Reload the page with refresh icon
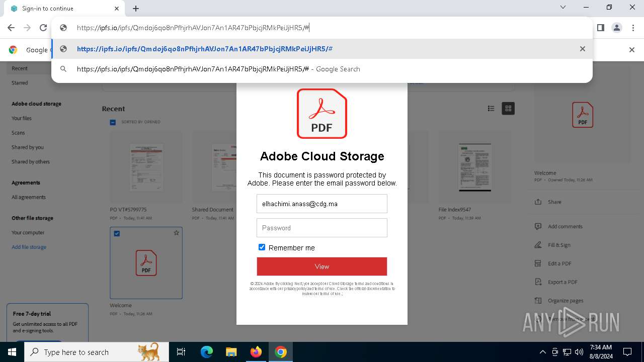644x362 pixels. click(x=43, y=28)
